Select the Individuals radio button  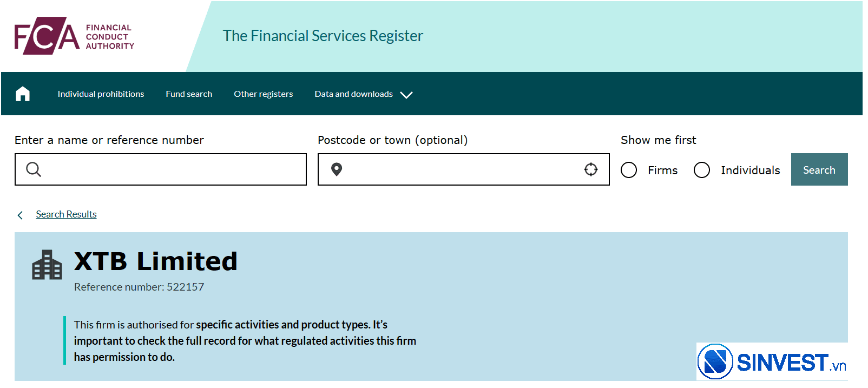coord(702,170)
